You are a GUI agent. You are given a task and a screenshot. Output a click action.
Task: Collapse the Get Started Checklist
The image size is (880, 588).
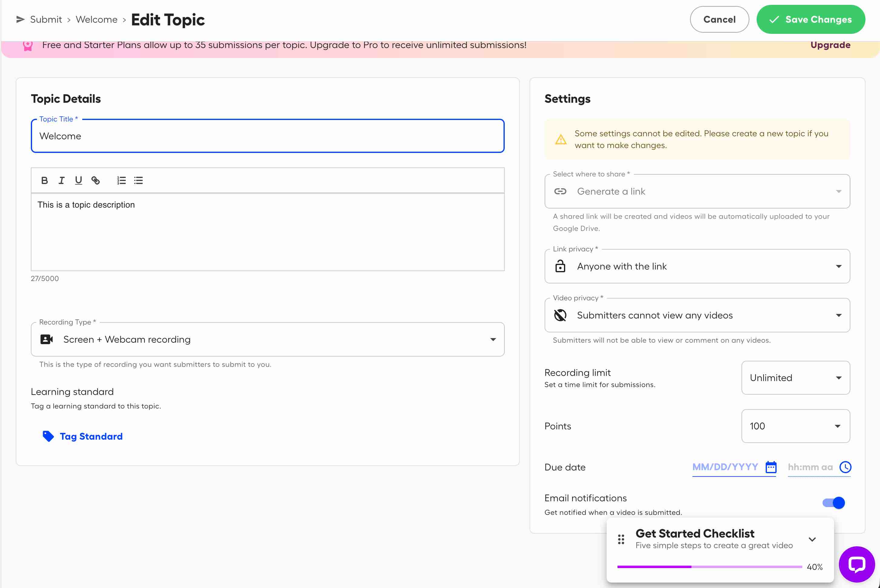[x=812, y=539]
